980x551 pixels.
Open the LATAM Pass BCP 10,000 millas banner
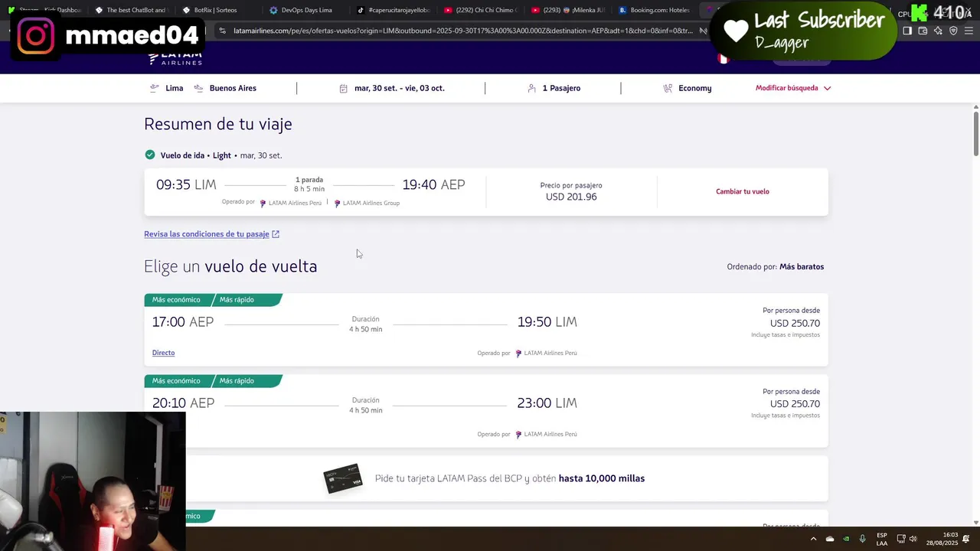(x=486, y=478)
